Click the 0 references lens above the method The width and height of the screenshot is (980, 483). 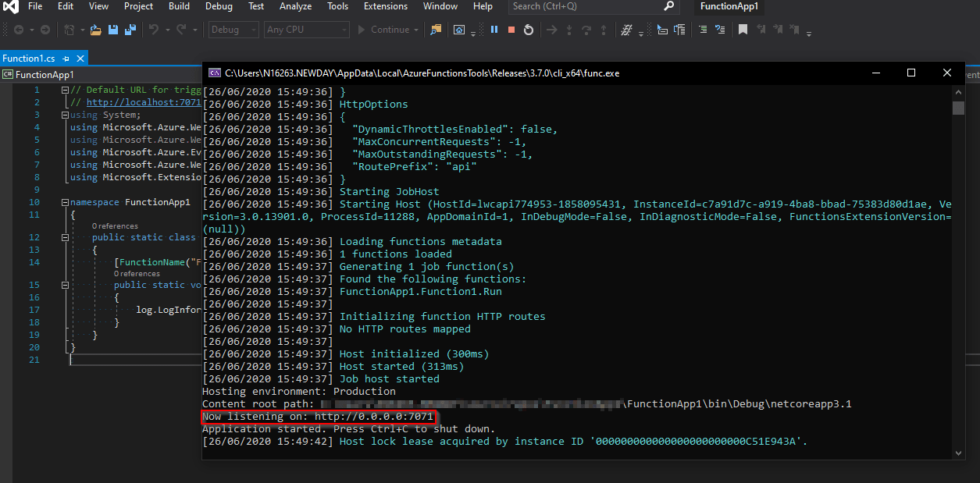[137, 274]
